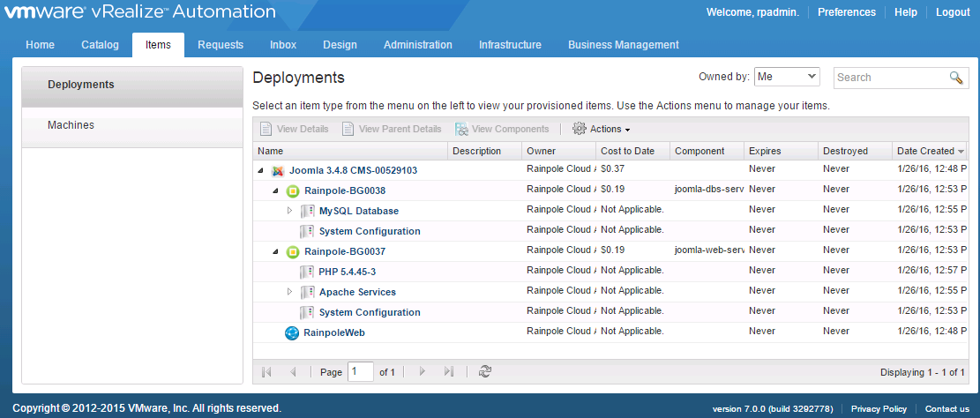Open the Administration tab

[x=418, y=45]
